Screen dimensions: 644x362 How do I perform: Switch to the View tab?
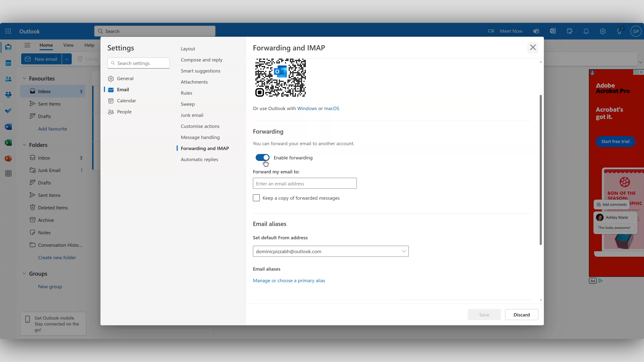68,45
